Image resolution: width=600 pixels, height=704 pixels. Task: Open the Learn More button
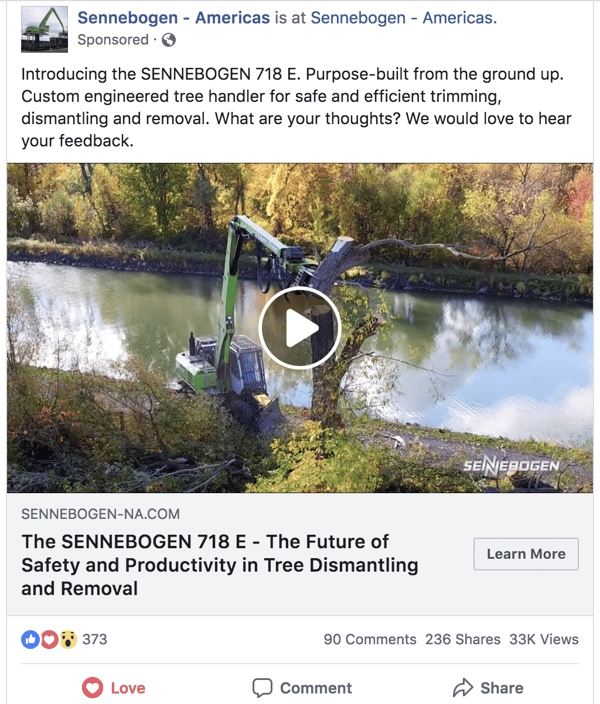pos(526,554)
